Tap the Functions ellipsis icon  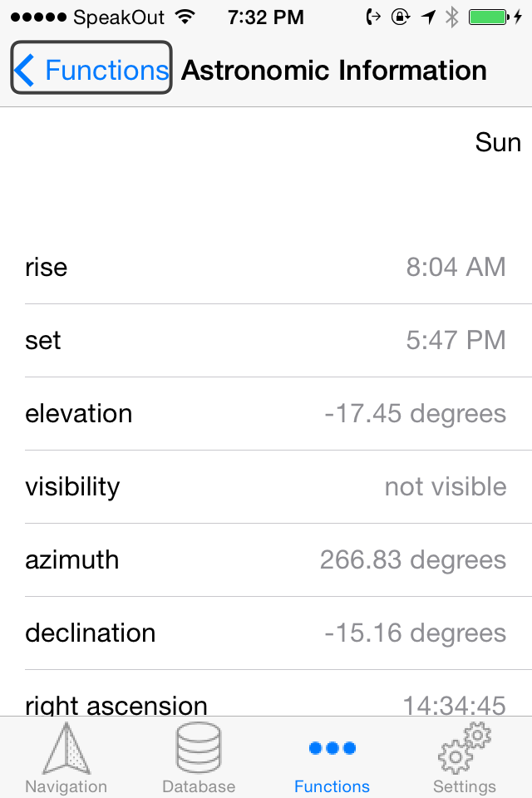point(332,746)
